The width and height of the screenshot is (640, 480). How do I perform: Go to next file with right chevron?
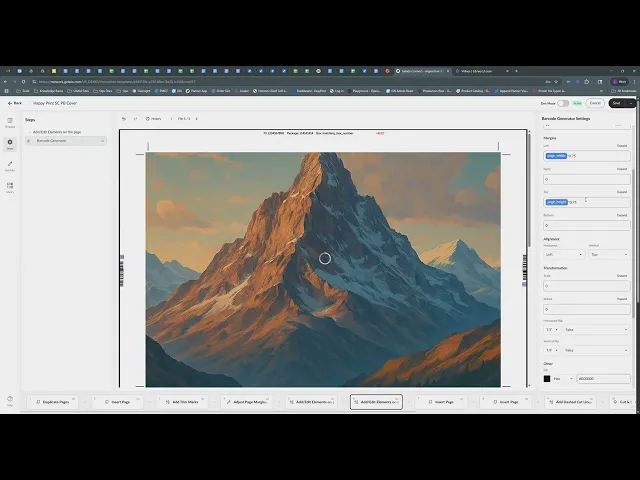(x=197, y=119)
